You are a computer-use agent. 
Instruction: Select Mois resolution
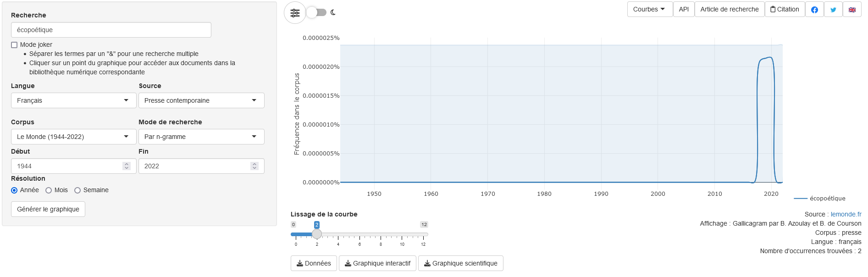[49, 190]
